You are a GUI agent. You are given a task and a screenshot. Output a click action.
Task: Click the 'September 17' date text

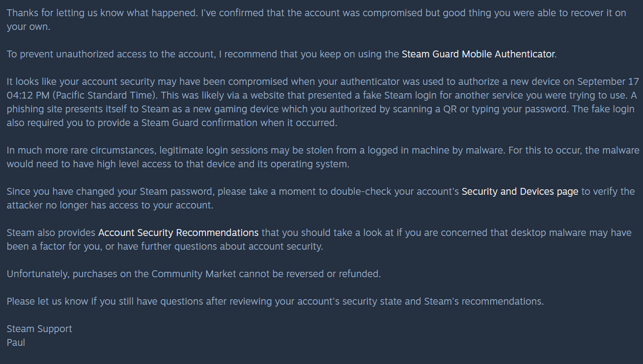608,81
